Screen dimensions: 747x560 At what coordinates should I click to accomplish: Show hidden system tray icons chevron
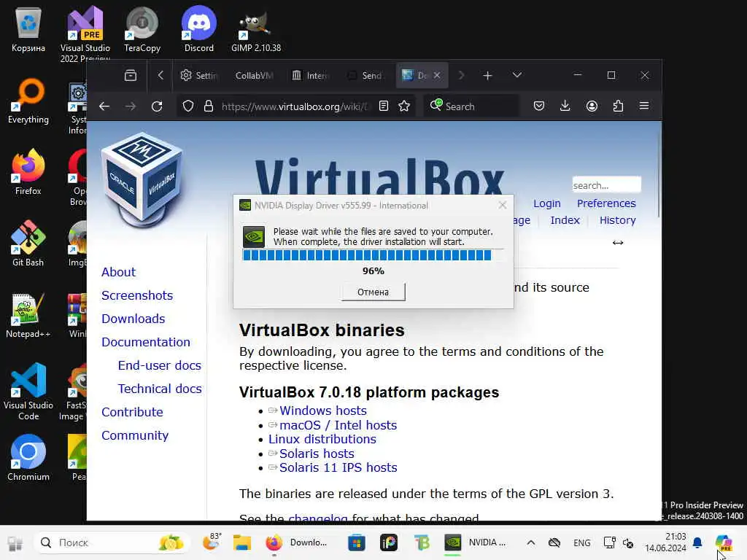pyautogui.click(x=531, y=542)
